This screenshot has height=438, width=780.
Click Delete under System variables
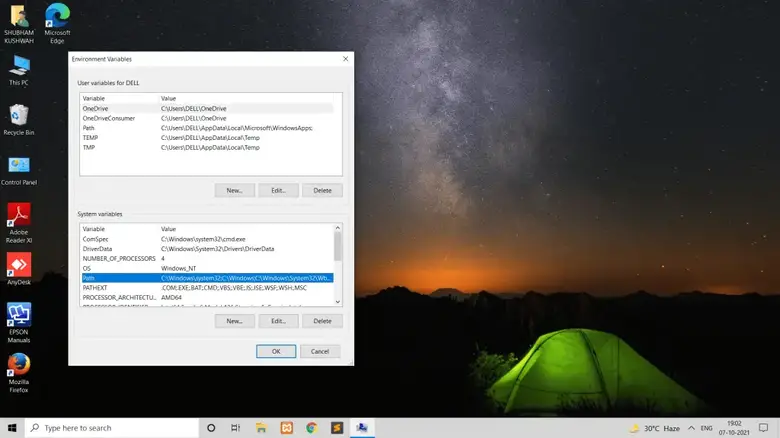[322, 321]
